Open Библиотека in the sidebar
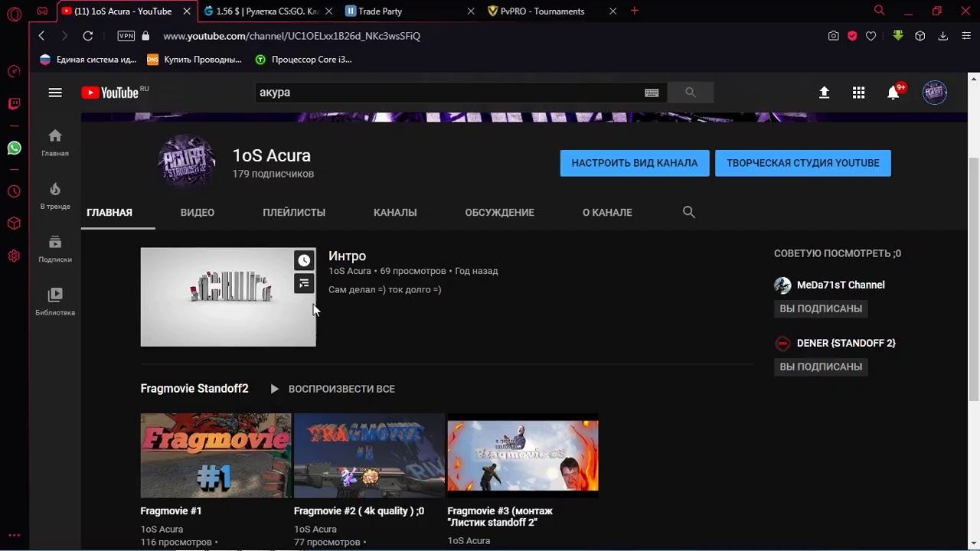The height and width of the screenshot is (551, 980). (x=55, y=302)
